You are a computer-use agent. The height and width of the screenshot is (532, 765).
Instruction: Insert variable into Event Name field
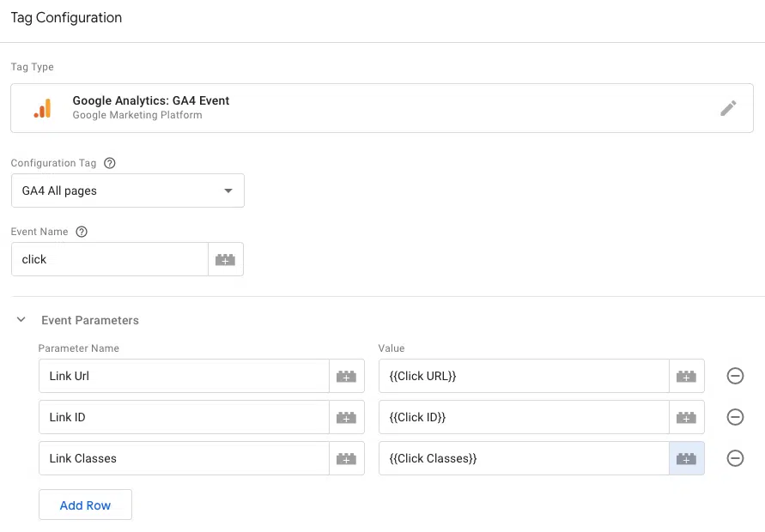(225, 259)
